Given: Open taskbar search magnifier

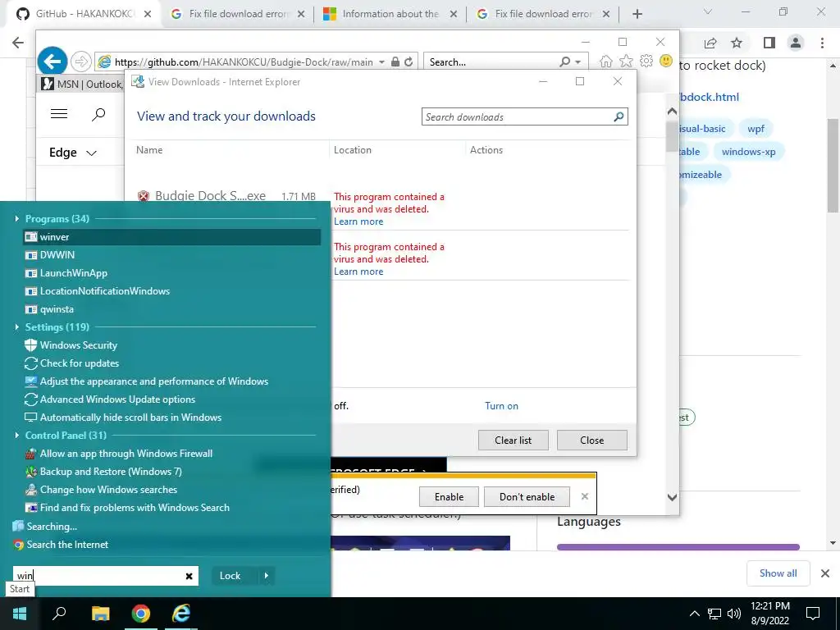Looking at the screenshot, I should point(59,614).
